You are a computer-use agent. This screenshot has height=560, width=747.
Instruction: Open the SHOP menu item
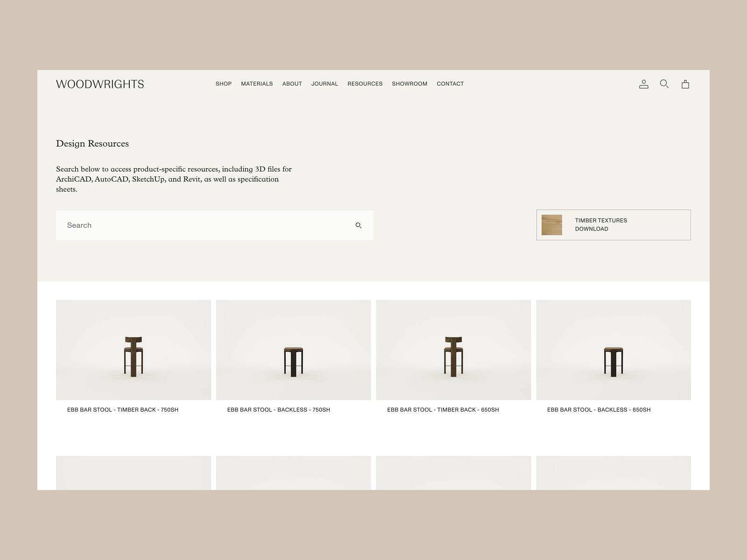pos(224,84)
